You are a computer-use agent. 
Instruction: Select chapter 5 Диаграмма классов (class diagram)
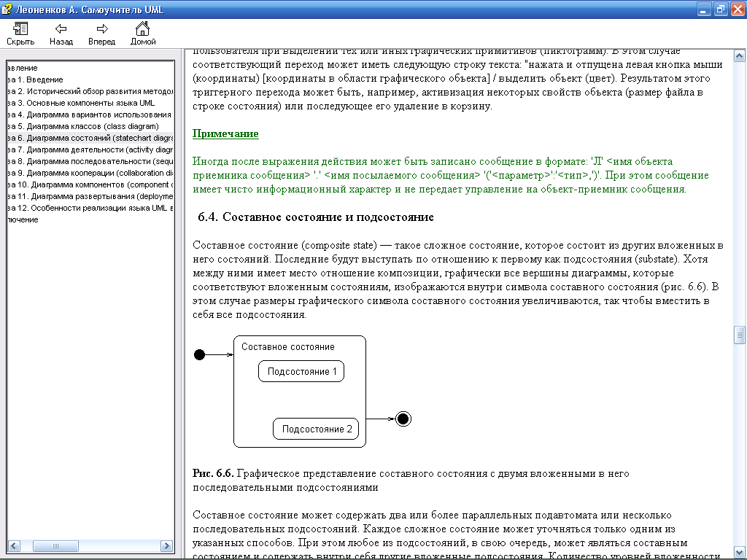coord(83,126)
